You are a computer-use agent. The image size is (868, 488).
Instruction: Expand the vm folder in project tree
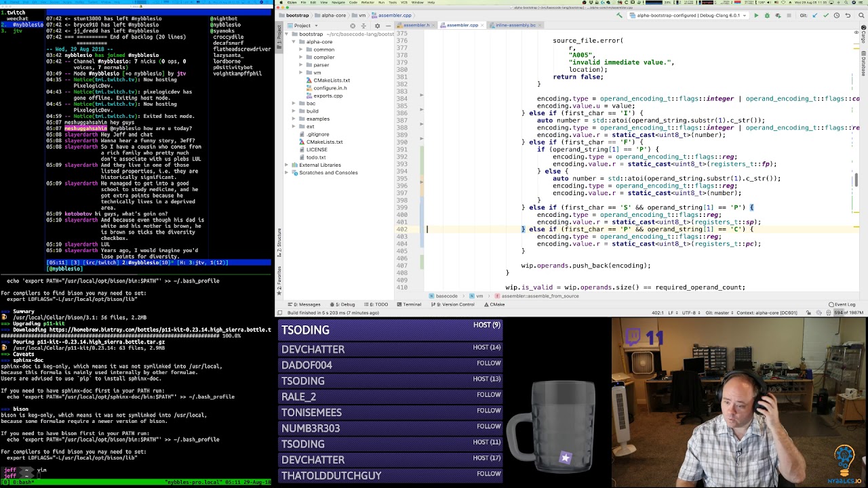pyautogui.click(x=302, y=73)
